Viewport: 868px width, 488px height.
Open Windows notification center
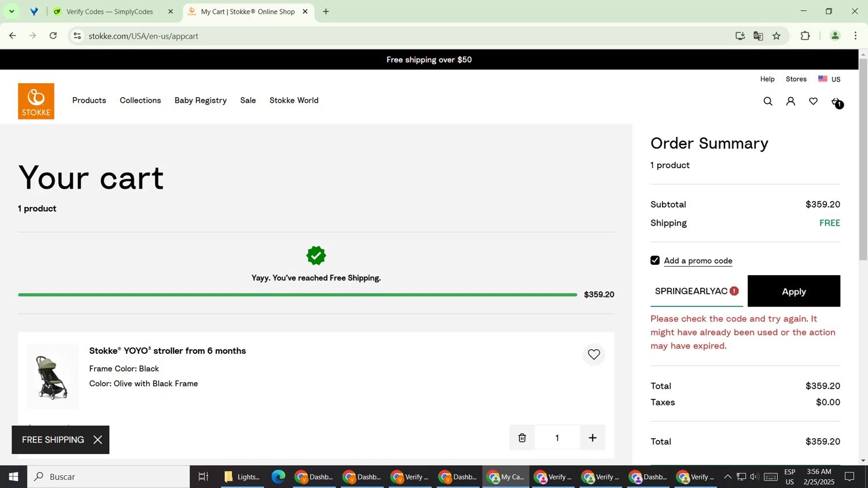[850, 477]
